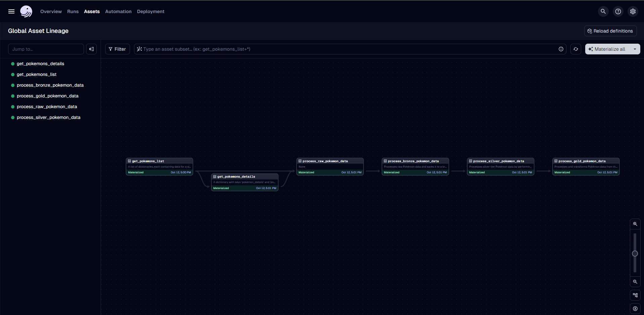The width and height of the screenshot is (644, 315).
Task: Open user settings gear icon
Action: pyautogui.click(x=633, y=11)
